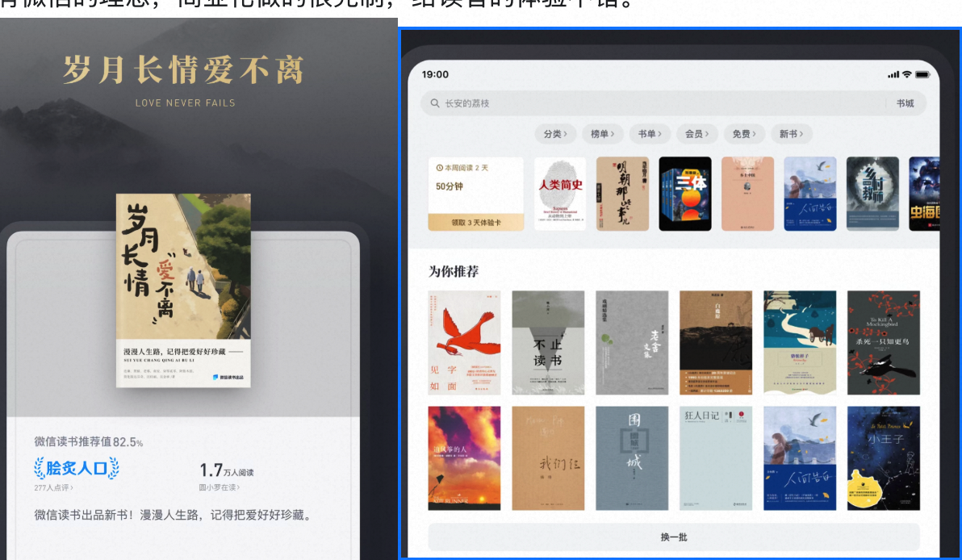Viewport: 962px width, 560px height.
Task: Open 追风筝的人 sunset cover
Action: (464, 458)
